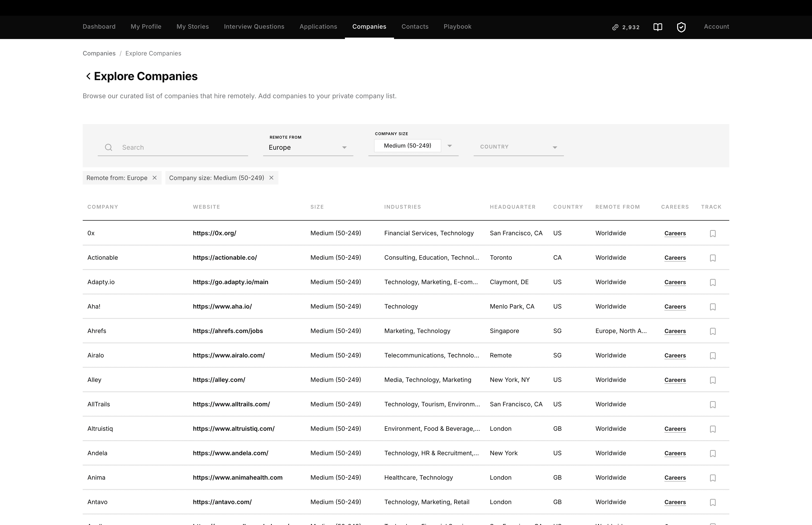Click the Size column header

(x=317, y=207)
